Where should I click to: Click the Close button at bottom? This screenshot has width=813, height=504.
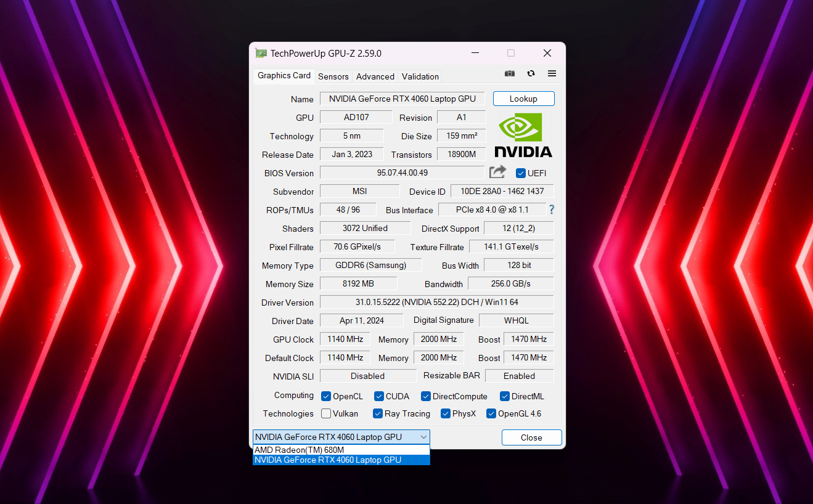[x=531, y=437]
